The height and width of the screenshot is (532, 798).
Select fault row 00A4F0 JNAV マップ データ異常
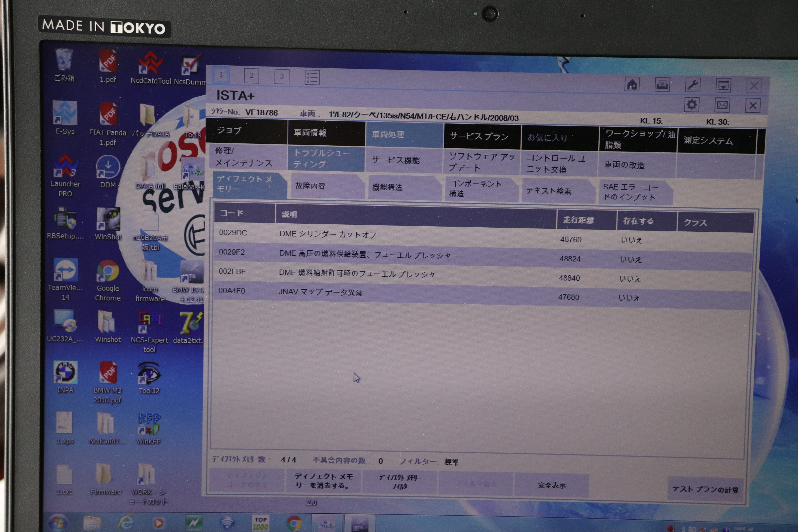[482, 295]
